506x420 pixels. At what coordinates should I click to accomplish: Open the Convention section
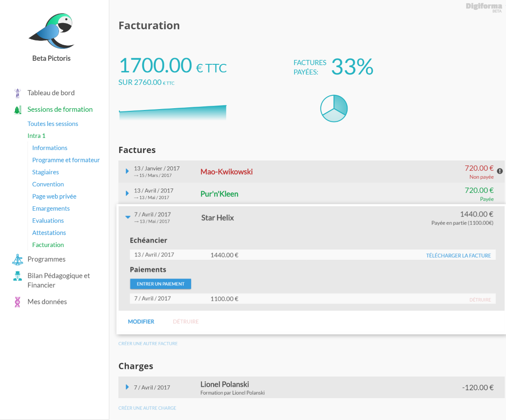(x=48, y=184)
